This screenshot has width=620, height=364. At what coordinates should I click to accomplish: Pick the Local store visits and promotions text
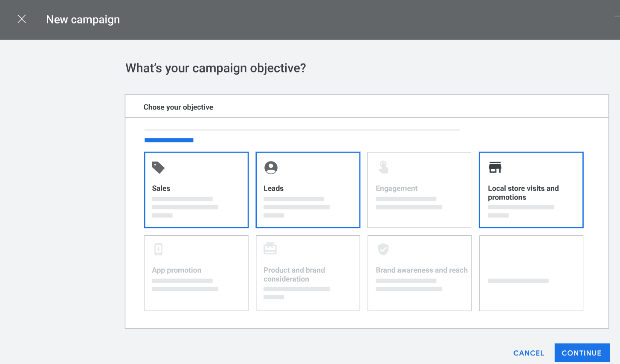pos(523,193)
